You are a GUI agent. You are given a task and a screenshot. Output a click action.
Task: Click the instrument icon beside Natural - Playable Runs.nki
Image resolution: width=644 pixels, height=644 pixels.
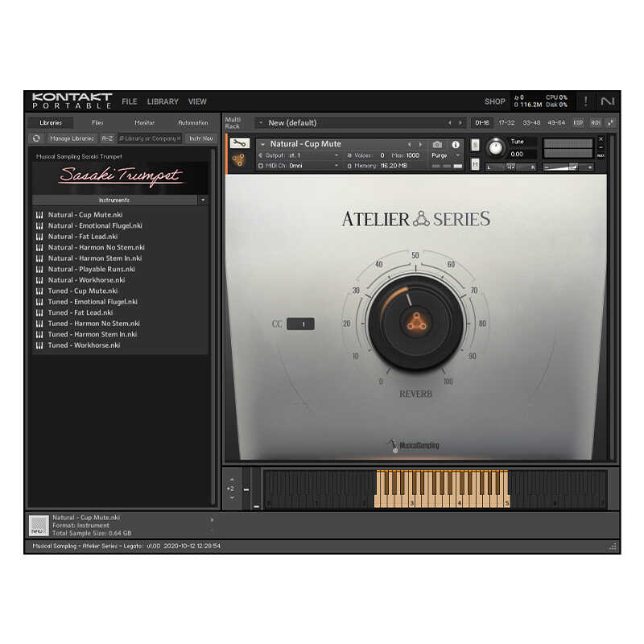pyautogui.click(x=39, y=270)
